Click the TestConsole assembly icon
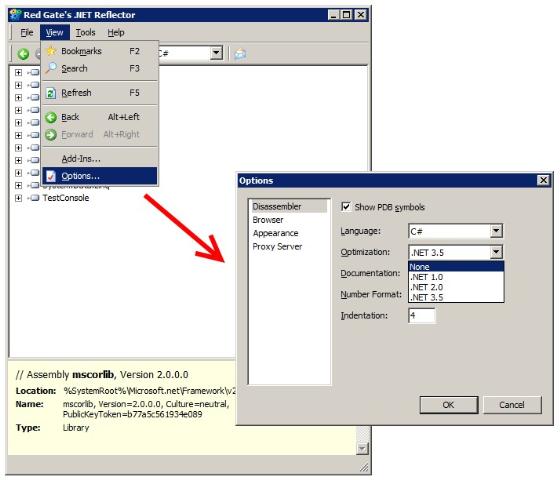 34,198
